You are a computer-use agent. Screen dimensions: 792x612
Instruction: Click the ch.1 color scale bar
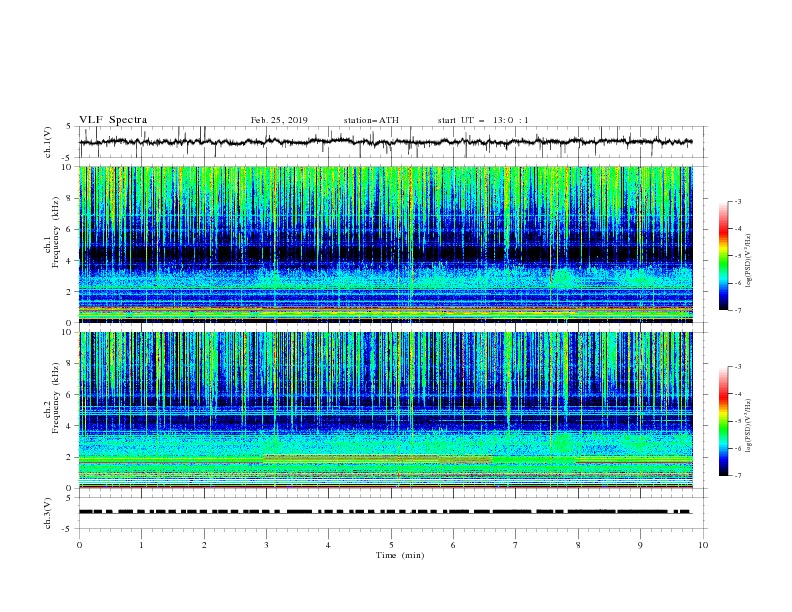click(723, 256)
